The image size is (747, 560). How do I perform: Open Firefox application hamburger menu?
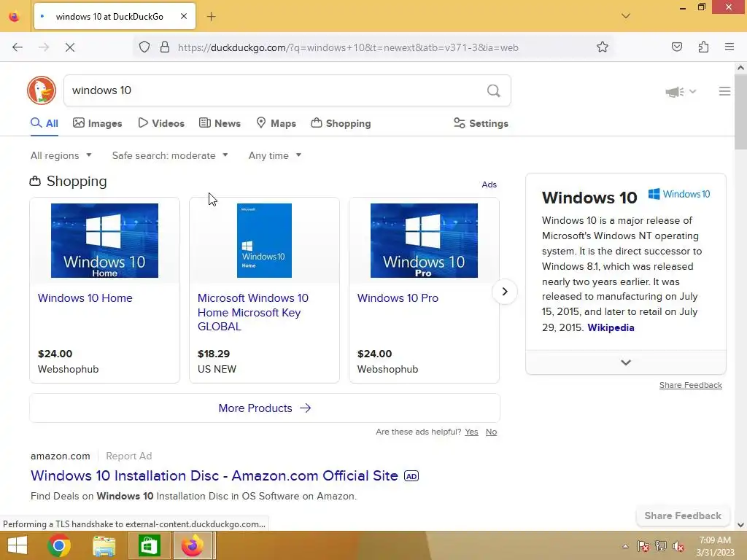coord(729,47)
